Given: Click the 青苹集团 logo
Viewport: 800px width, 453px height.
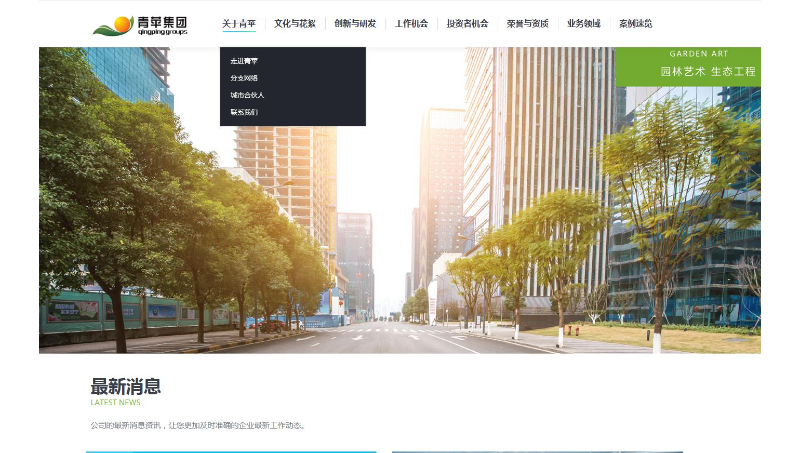Looking at the screenshot, I should (x=140, y=26).
